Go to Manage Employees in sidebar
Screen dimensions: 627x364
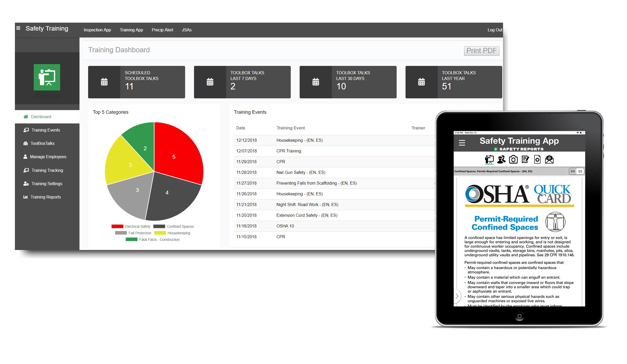[x=48, y=157]
